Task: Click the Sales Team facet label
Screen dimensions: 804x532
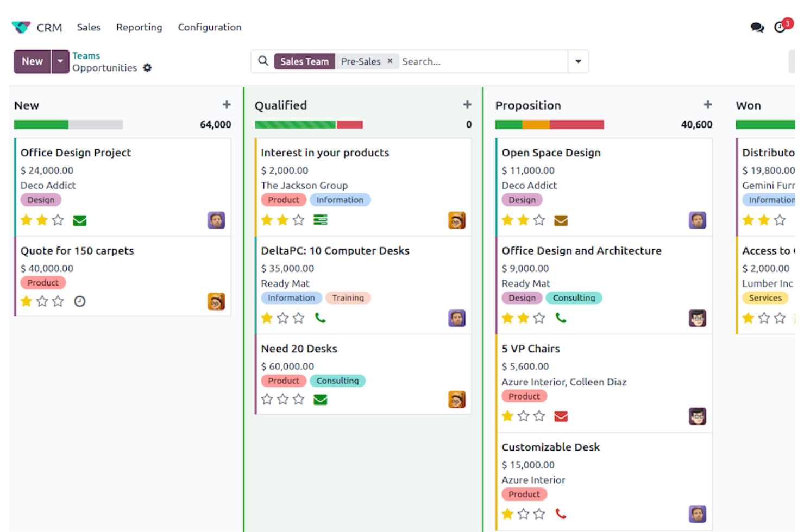Action: (305, 61)
